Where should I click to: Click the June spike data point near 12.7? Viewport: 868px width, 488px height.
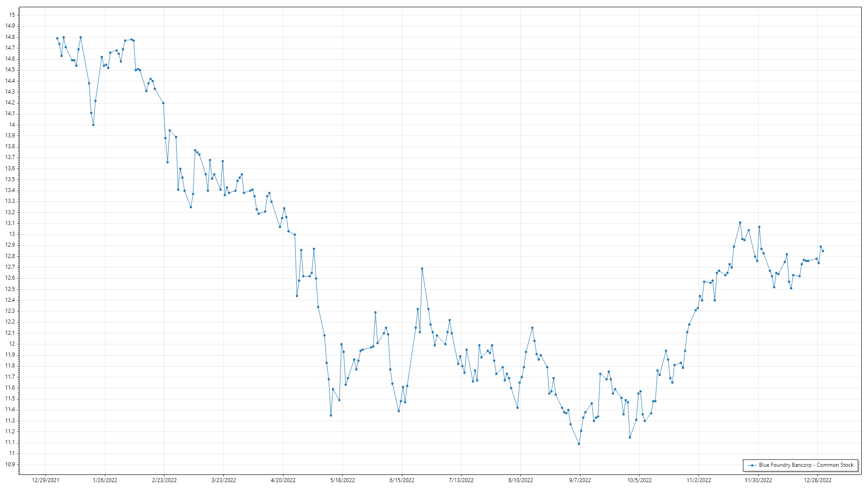coord(422,268)
